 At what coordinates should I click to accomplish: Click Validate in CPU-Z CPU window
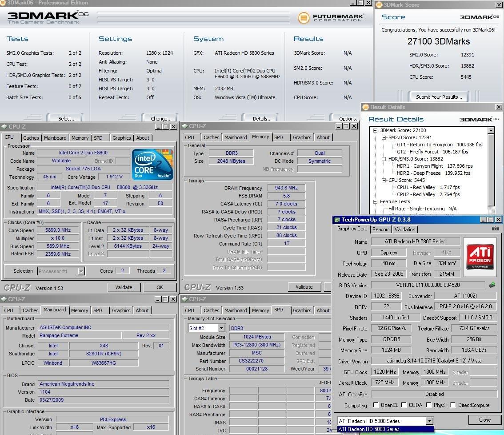[124, 287]
